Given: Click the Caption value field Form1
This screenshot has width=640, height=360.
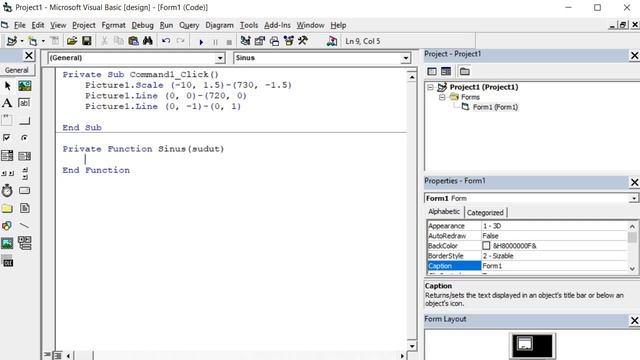Looking at the screenshot, I should pyautogui.click(x=554, y=266).
